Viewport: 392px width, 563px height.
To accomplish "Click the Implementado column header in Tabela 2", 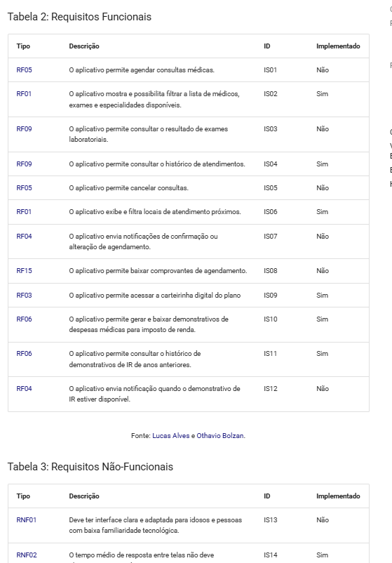I will pyautogui.click(x=338, y=46).
